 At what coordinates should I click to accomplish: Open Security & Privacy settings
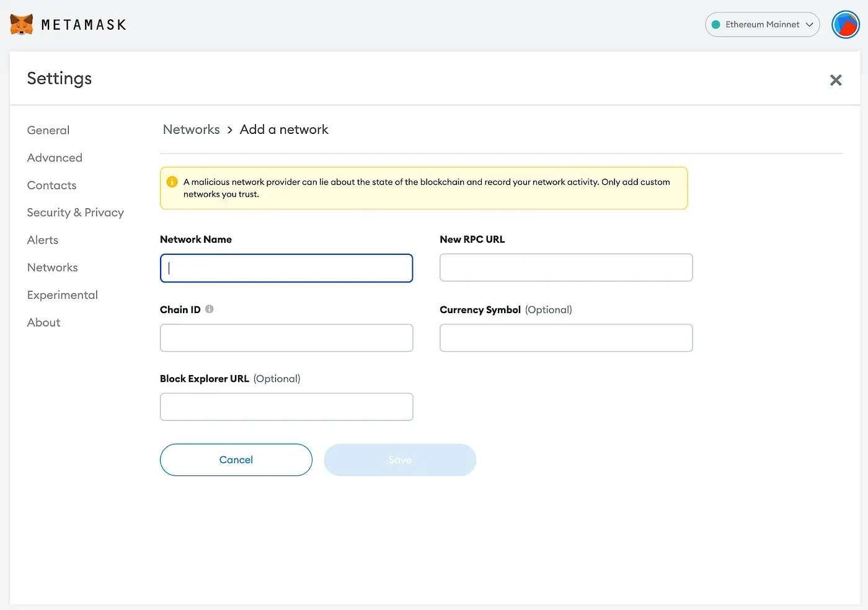point(75,212)
